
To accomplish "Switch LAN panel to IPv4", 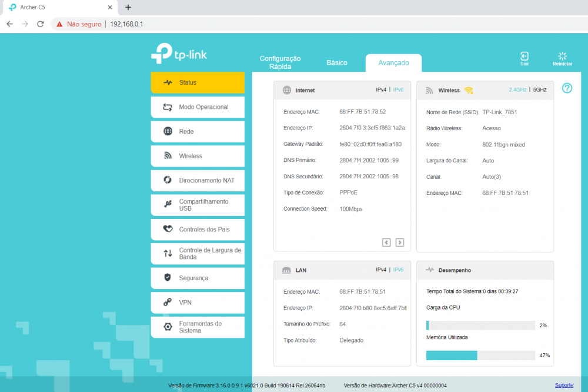I will tap(381, 270).
